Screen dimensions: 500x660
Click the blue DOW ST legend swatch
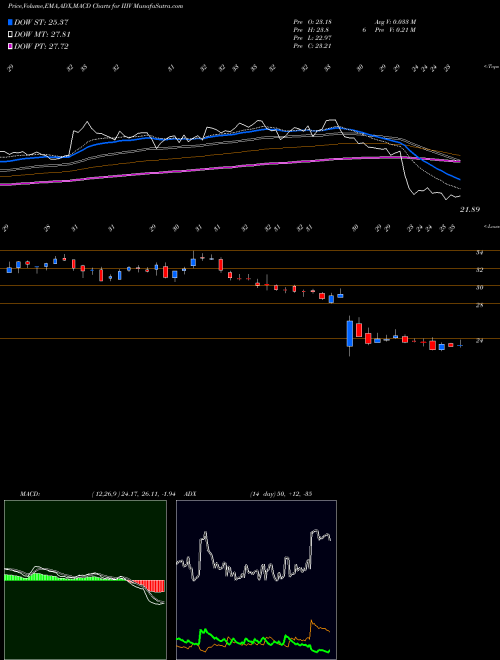pos(10,22)
